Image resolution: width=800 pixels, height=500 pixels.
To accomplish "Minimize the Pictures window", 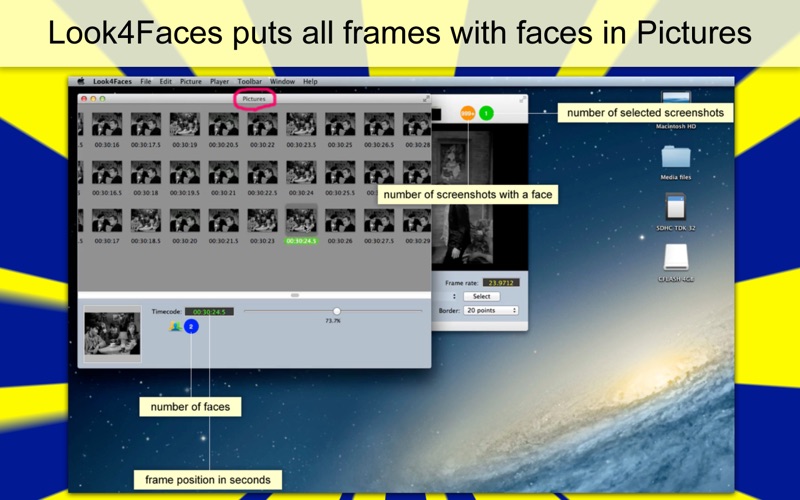I will [x=93, y=99].
